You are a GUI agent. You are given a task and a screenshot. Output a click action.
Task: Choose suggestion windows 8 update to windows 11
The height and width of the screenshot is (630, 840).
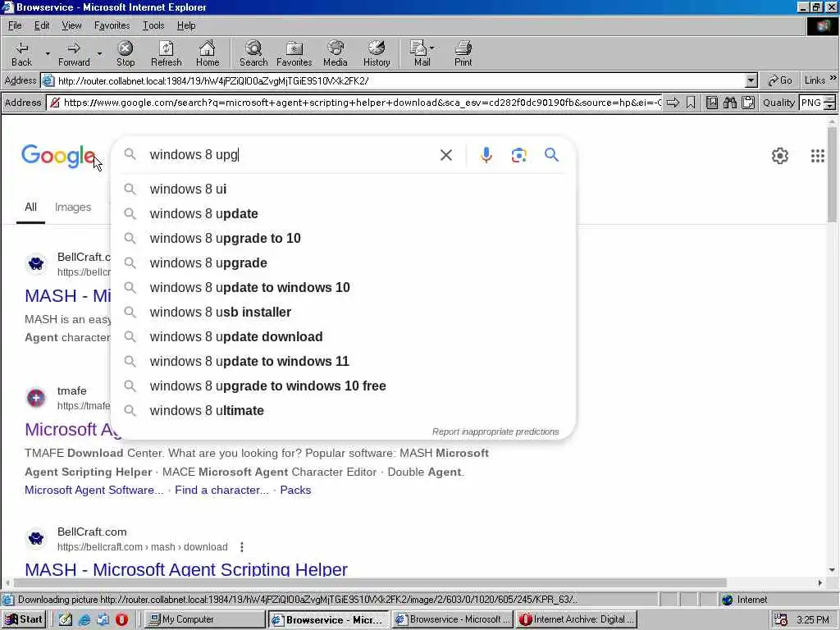click(x=343, y=362)
